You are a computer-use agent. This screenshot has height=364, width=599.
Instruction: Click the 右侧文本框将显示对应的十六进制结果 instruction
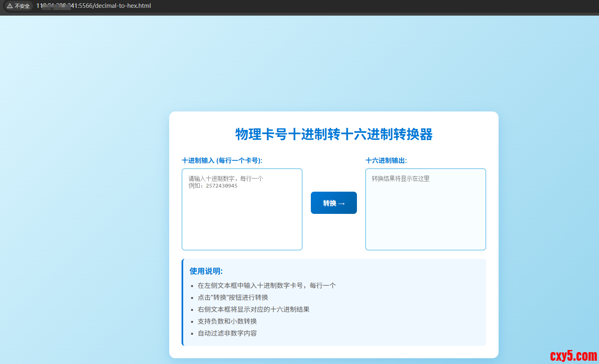[x=253, y=309]
